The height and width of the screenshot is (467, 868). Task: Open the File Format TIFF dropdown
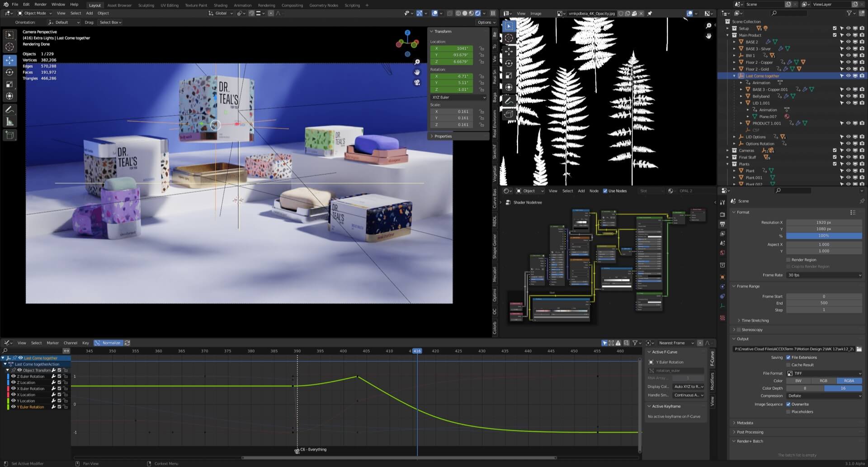tap(824, 373)
